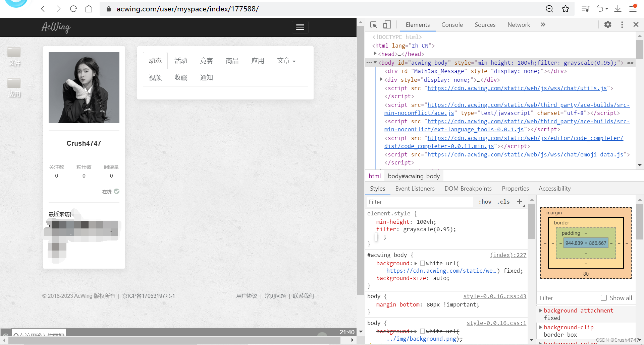The width and height of the screenshot is (644, 345).
Task: Click the 用户协议 link in the footer
Action: pos(247,296)
